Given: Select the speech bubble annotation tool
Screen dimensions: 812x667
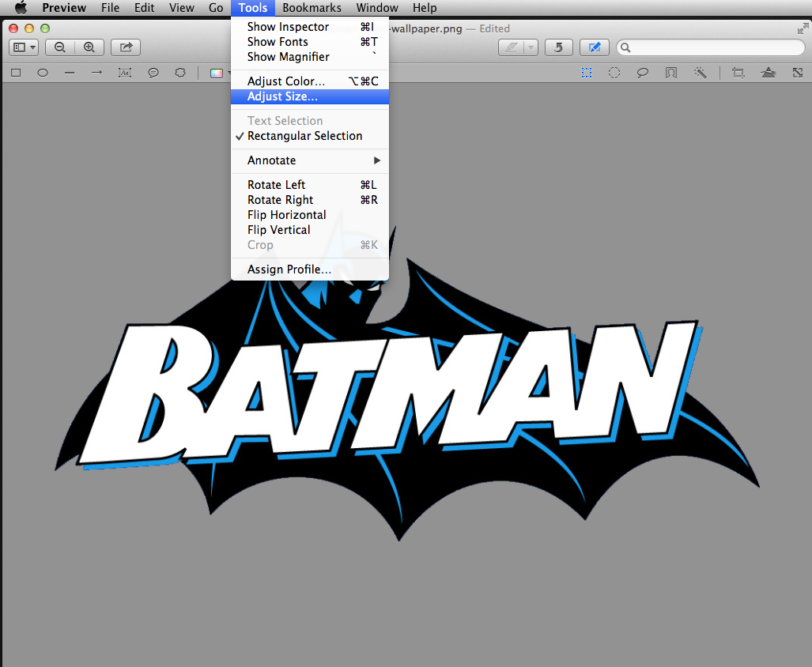Looking at the screenshot, I should point(153,73).
